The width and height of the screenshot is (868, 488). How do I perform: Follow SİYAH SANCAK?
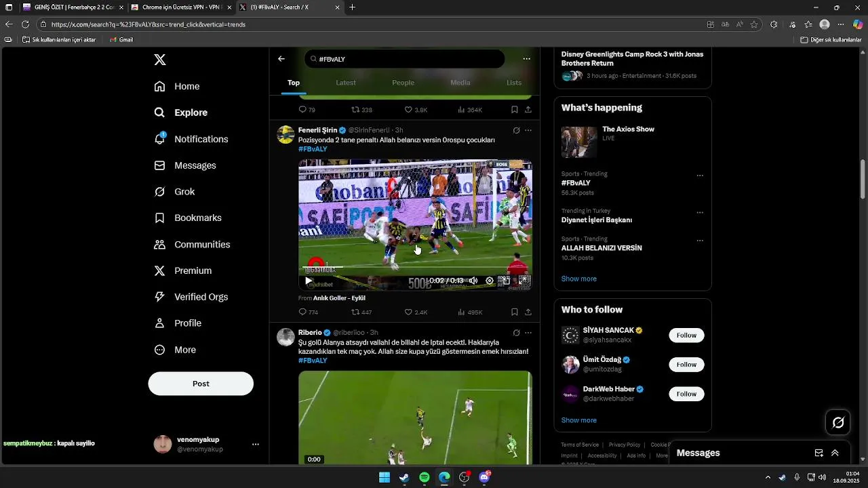686,335
